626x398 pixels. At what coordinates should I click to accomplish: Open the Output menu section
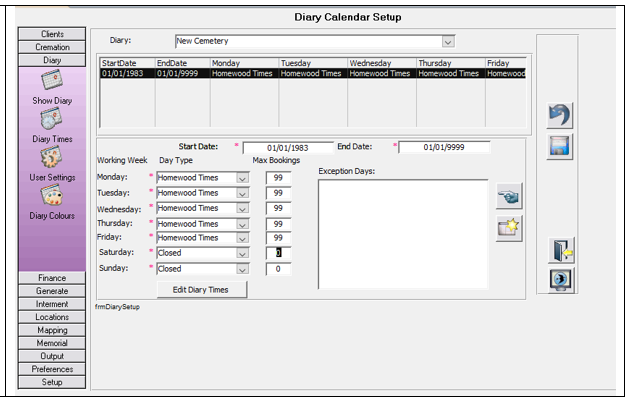tap(52, 356)
